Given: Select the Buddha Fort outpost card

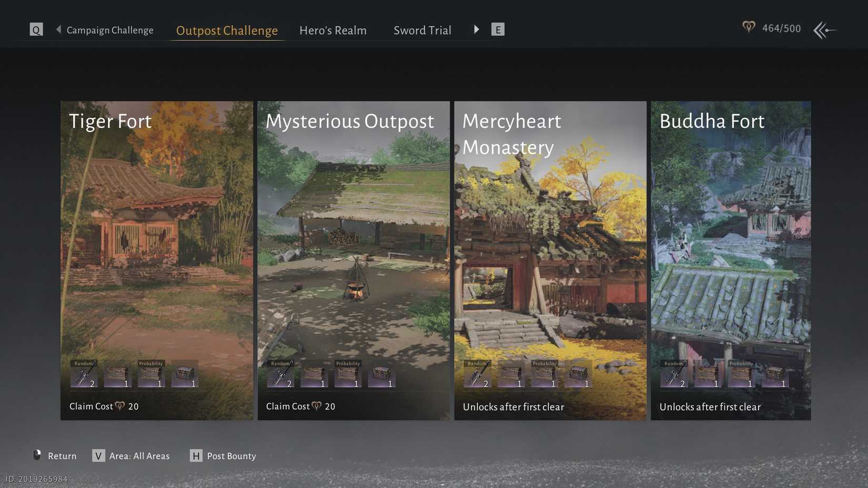Looking at the screenshot, I should pos(730,237).
